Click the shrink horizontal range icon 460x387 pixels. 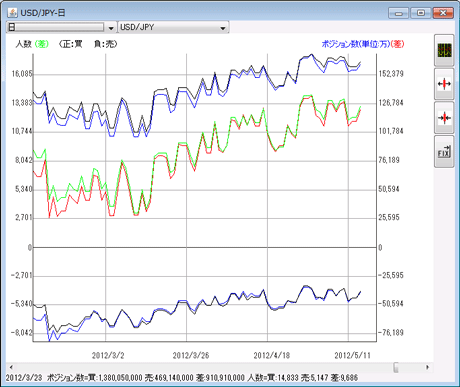click(x=444, y=118)
